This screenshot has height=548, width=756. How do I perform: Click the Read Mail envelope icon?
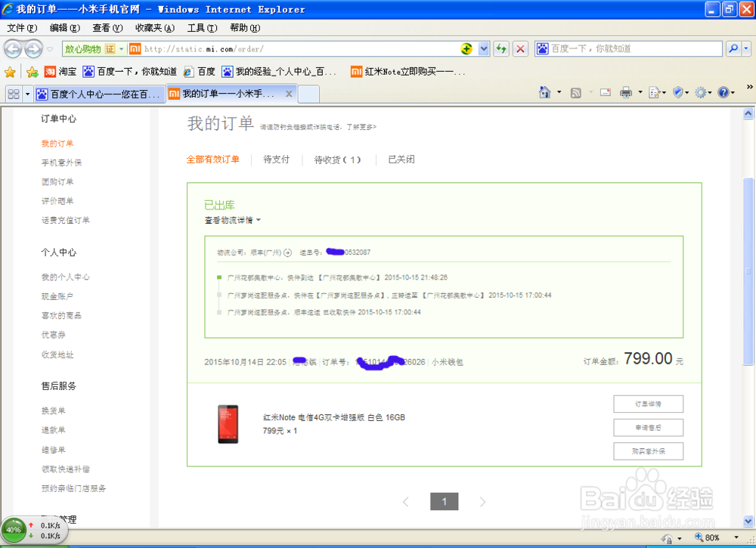[x=606, y=92]
